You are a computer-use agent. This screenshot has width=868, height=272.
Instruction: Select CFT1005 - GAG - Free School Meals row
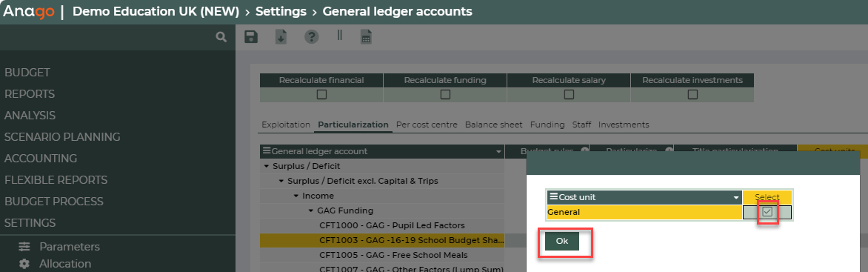pyautogui.click(x=393, y=255)
